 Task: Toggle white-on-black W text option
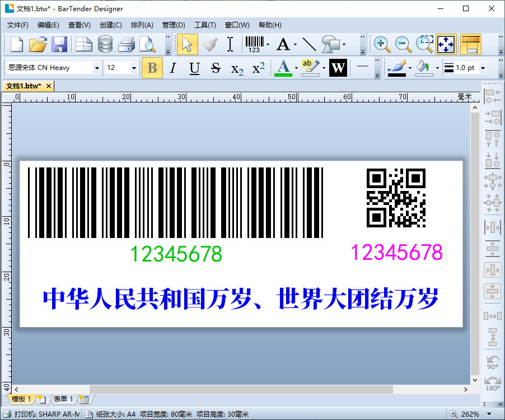tap(338, 68)
